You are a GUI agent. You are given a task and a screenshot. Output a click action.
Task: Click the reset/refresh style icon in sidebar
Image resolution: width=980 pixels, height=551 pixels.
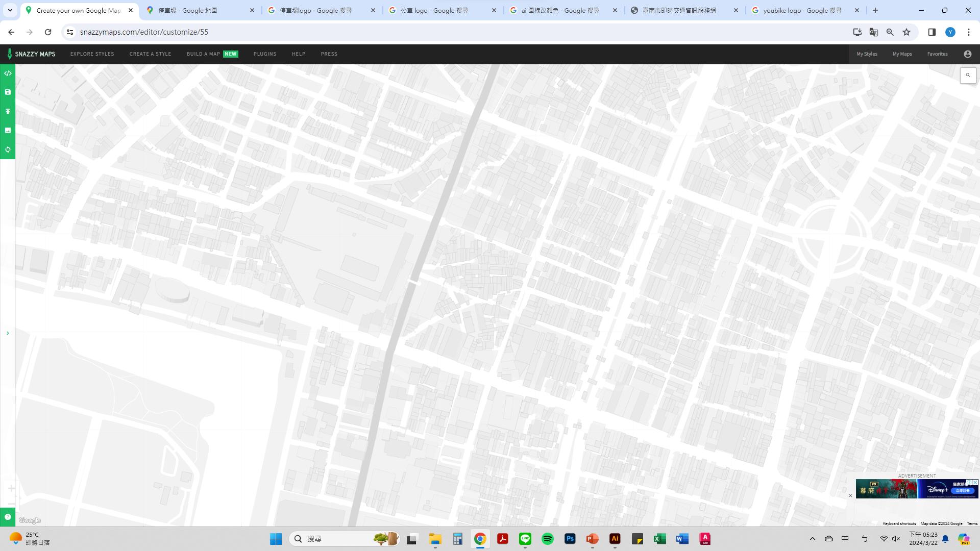coord(8,149)
